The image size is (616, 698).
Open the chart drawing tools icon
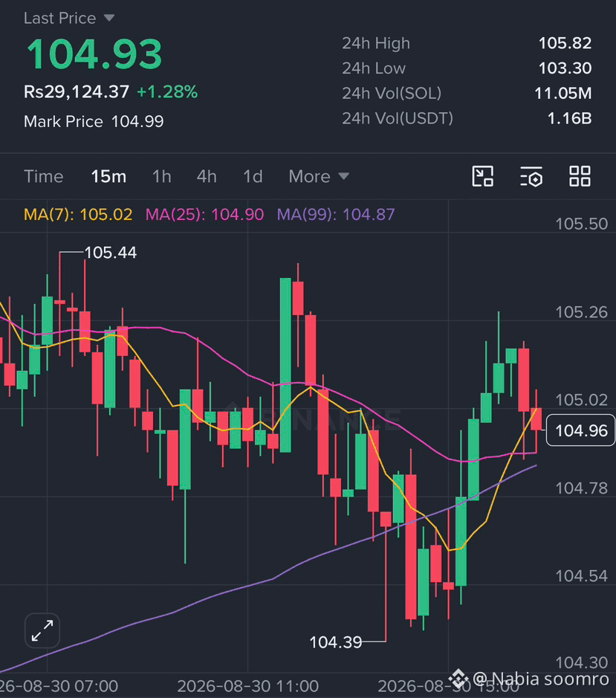pyautogui.click(x=482, y=176)
